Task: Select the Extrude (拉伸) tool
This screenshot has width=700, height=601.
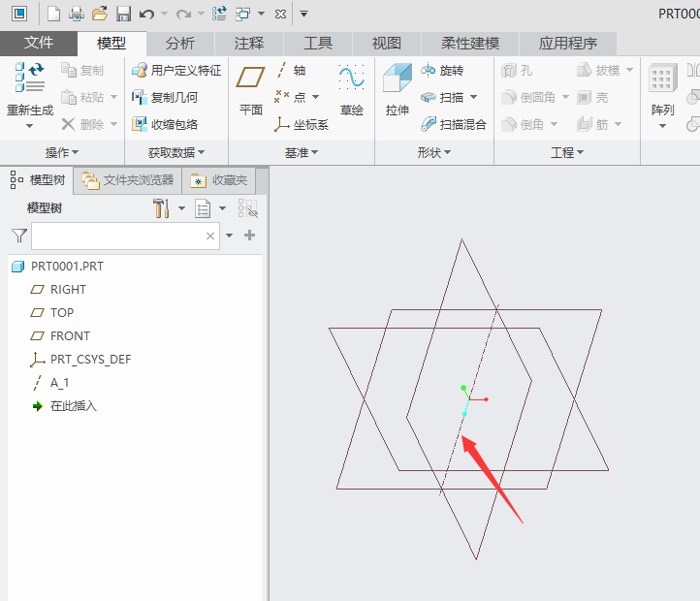Action: (397, 90)
